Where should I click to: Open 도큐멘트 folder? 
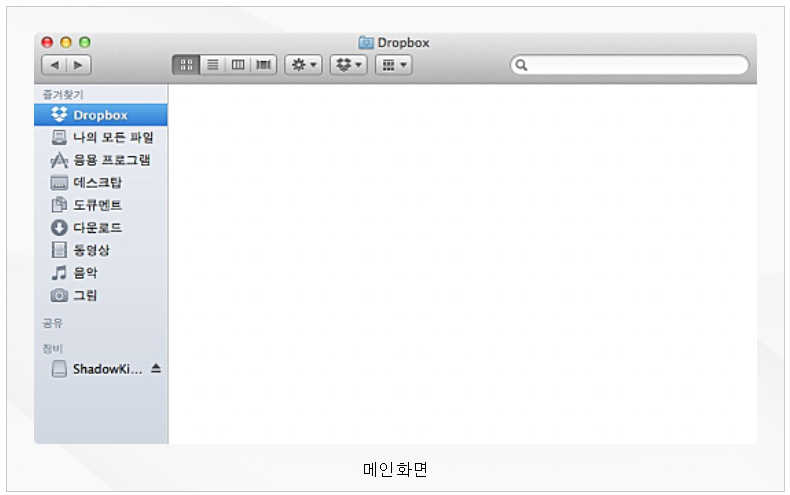pos(101,205)
